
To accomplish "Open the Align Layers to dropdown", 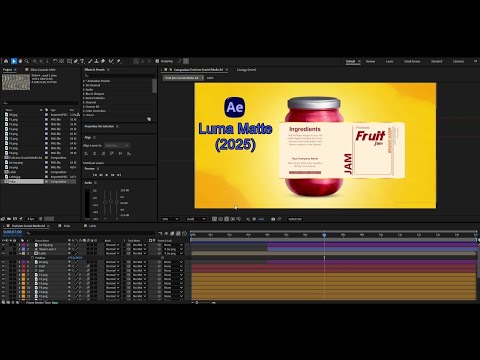I will click(117, 146).
